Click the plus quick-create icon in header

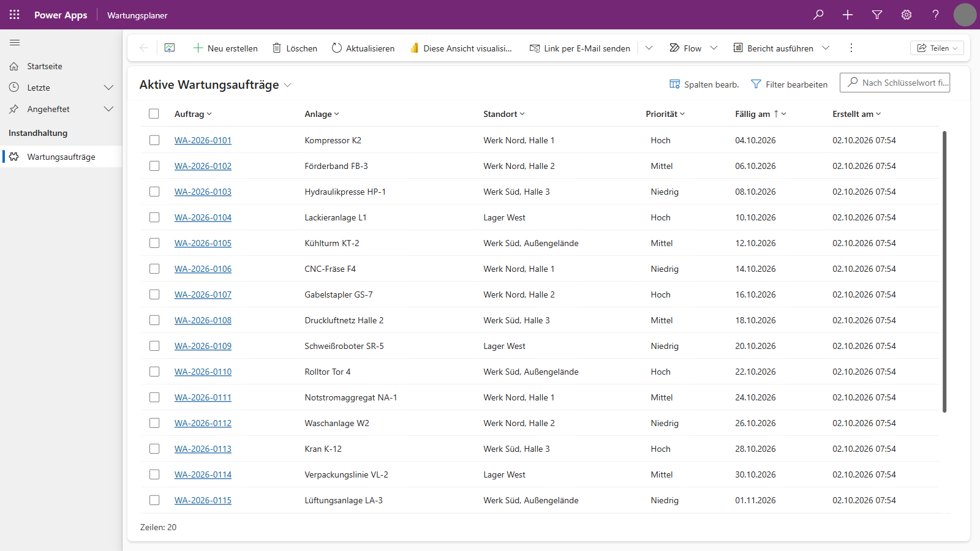pos(848,15)
